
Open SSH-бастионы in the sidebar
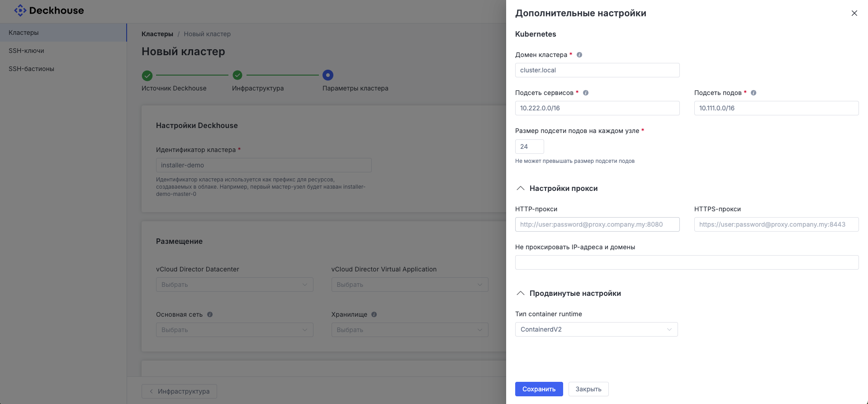pos(63,69)
